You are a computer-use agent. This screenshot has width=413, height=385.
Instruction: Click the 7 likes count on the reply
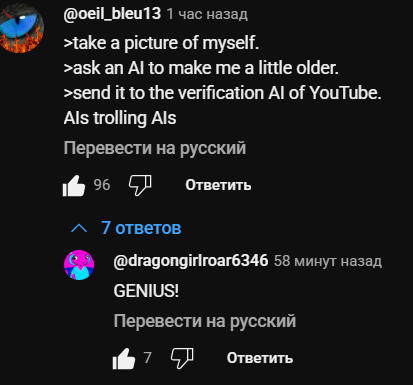pyautogui.click(x=148, y=358)
